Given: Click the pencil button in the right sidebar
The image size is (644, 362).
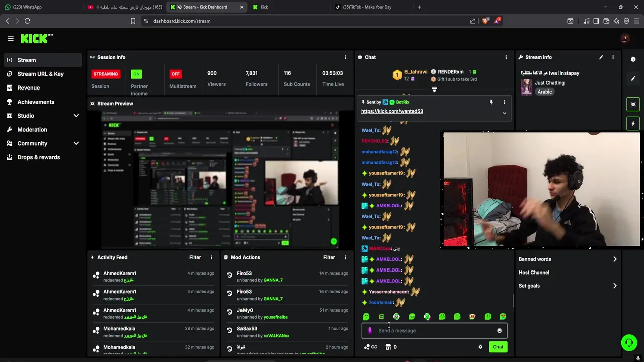Looking at the screenshot, I should click(x=633, y=79).
